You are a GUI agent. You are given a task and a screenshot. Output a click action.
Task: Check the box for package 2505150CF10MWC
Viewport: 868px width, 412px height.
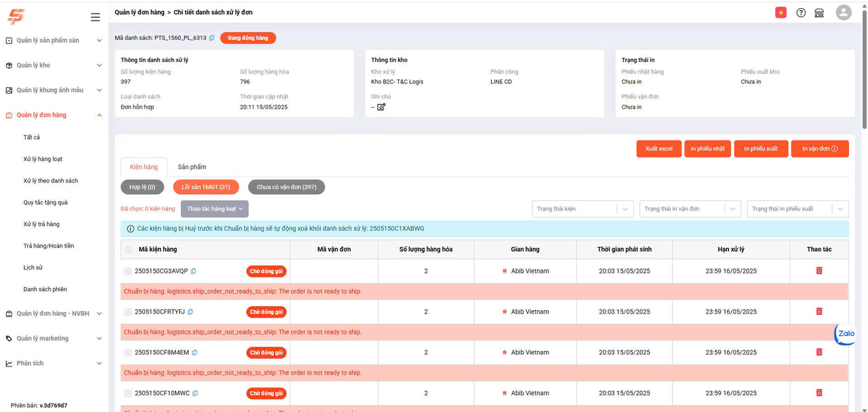point(127,394)
